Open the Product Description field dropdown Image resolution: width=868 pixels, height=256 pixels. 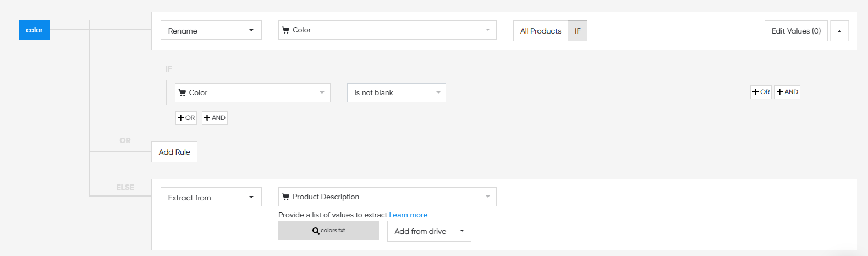click(387, 197)
